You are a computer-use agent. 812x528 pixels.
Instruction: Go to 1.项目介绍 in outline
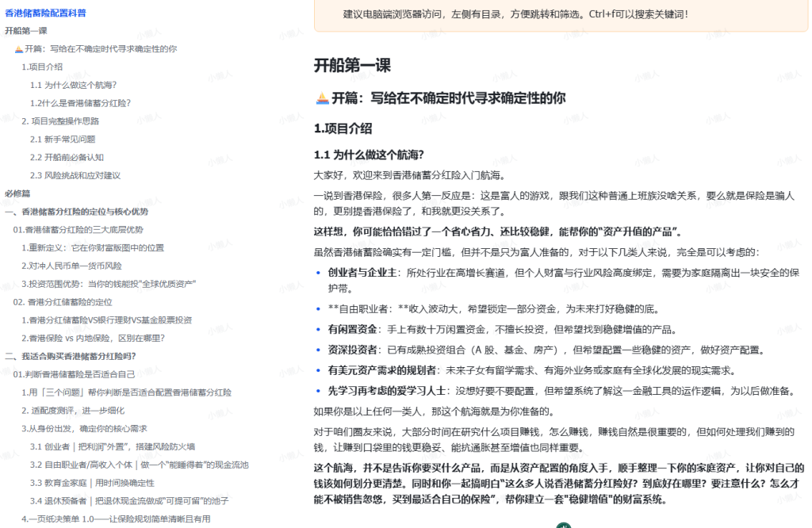pyautogui.click(x=42, y=67)
